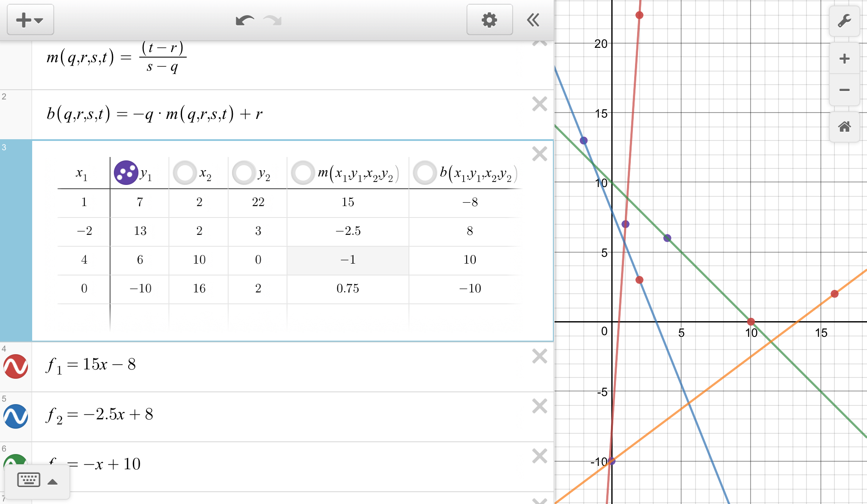Delete the table expression row 3
This screenshot has height=504, width=867.
(x=539, y=154)
